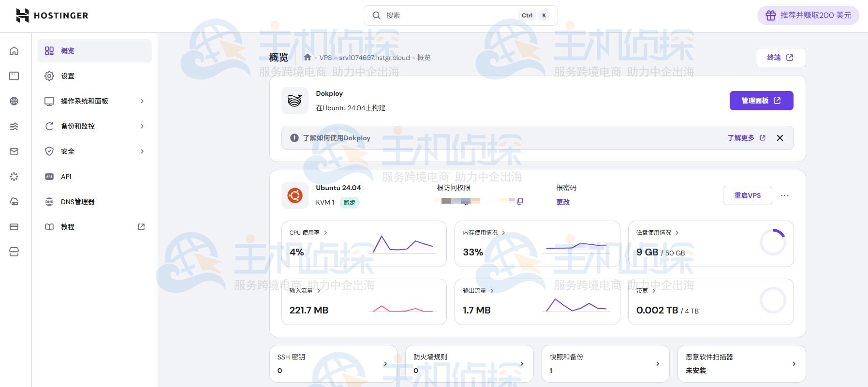This screenshot has width=868, height=387.
Task: Open the domains globe icon in left rail
Action: pos(14,101)
